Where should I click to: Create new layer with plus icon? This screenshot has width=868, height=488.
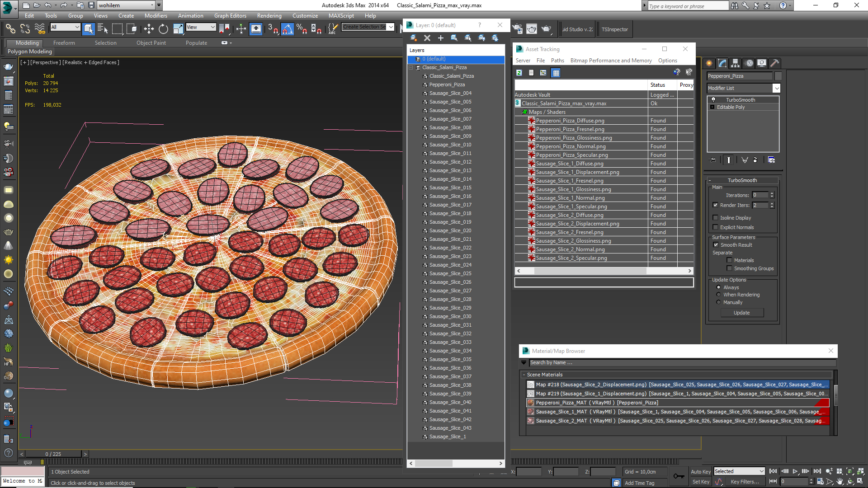(441, 38)
